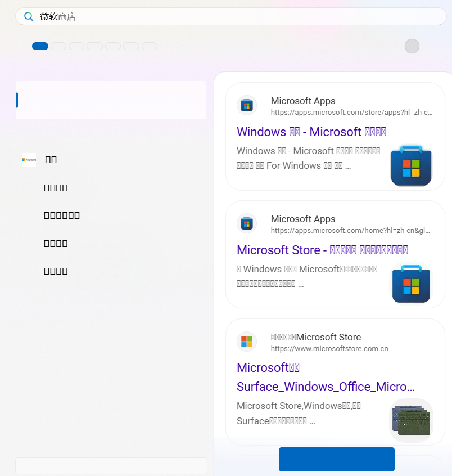Click "Microsoft Apps" site name above the home URL

(303, 219)
